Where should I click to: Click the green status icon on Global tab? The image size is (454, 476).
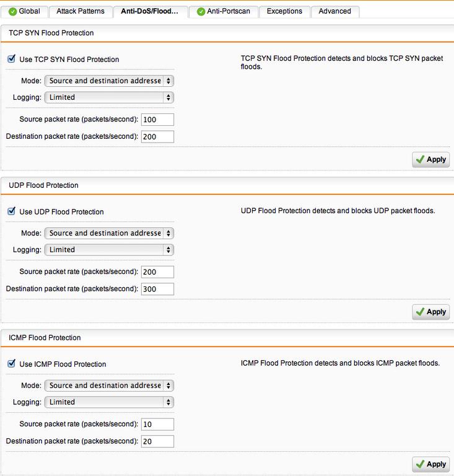coord(13,12)
